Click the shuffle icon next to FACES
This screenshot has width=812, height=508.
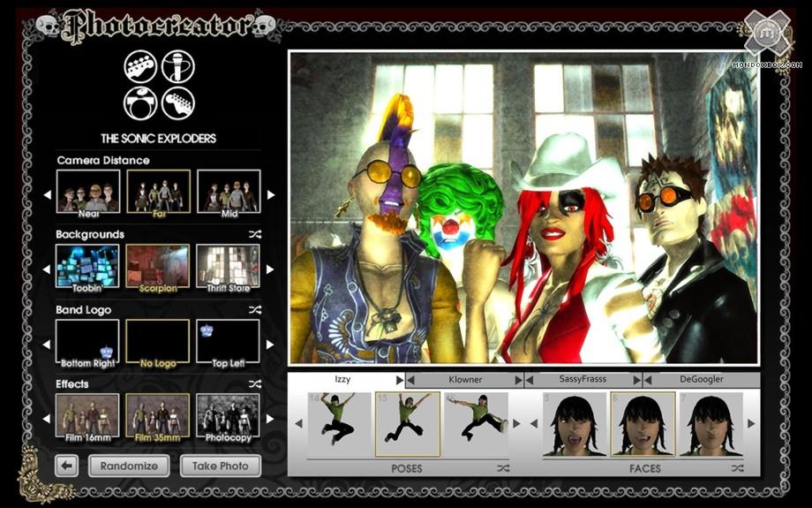[x=737, y=468]
